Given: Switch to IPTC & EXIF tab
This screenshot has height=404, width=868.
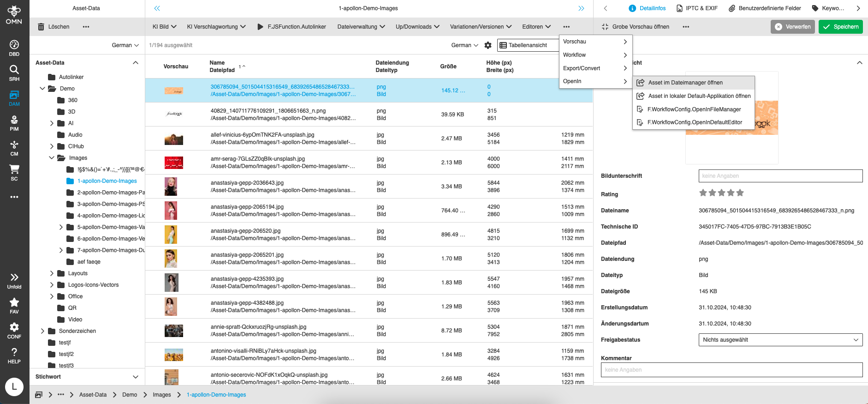Looking at the screenshot, I should (697, 8).
